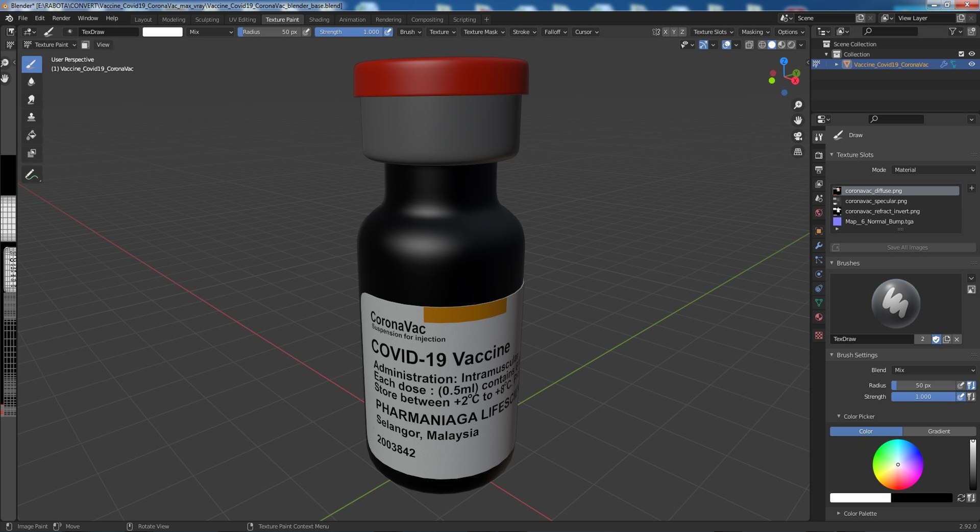Select the Annotate tool
This screenshot has width=980, height=532.
pos(31,175)
